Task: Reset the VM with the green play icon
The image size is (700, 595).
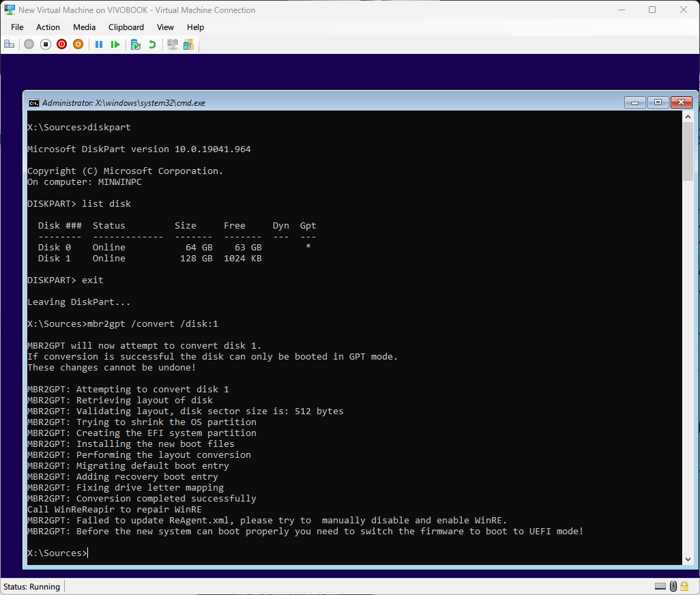Action: (x=115, y=44)
